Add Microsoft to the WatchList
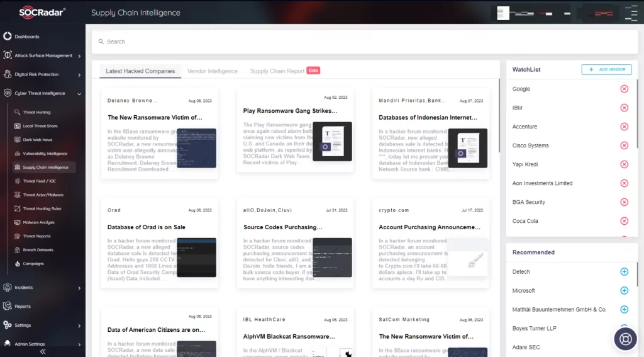The image size is (644, 357). point(624,291)
